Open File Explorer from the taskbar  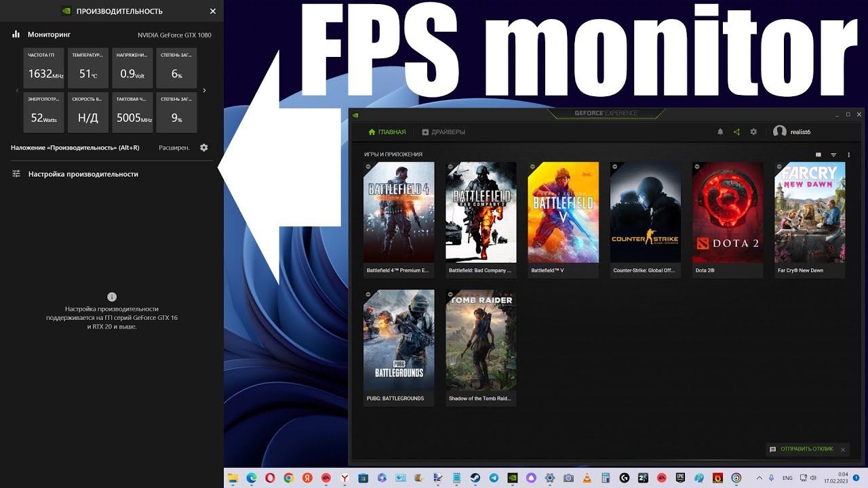[x=233, y=478]
